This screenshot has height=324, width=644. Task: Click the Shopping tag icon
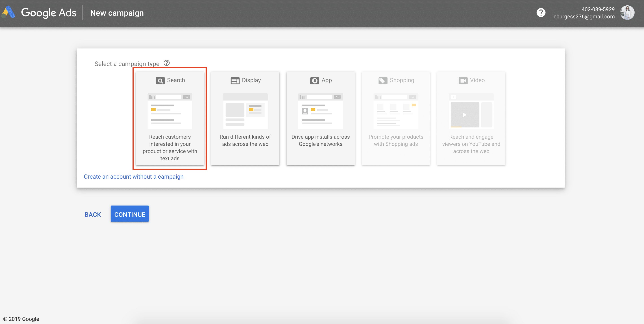pos(383,81)
